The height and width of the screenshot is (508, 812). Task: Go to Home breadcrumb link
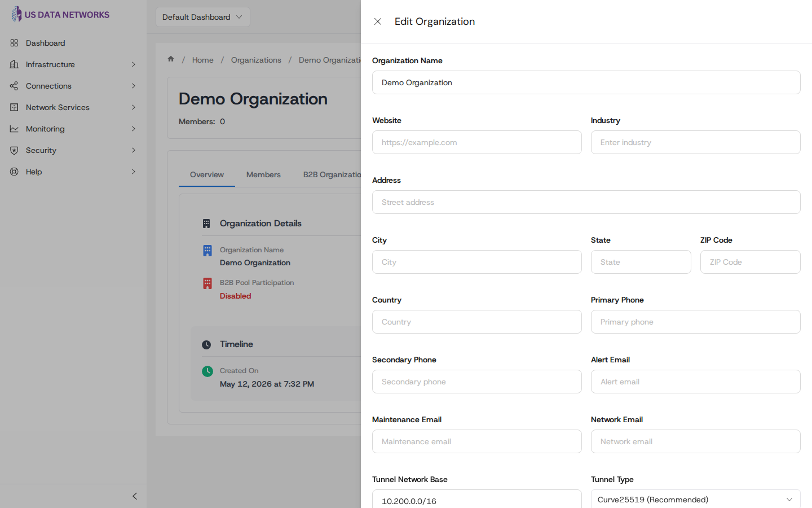click(202, 60)
